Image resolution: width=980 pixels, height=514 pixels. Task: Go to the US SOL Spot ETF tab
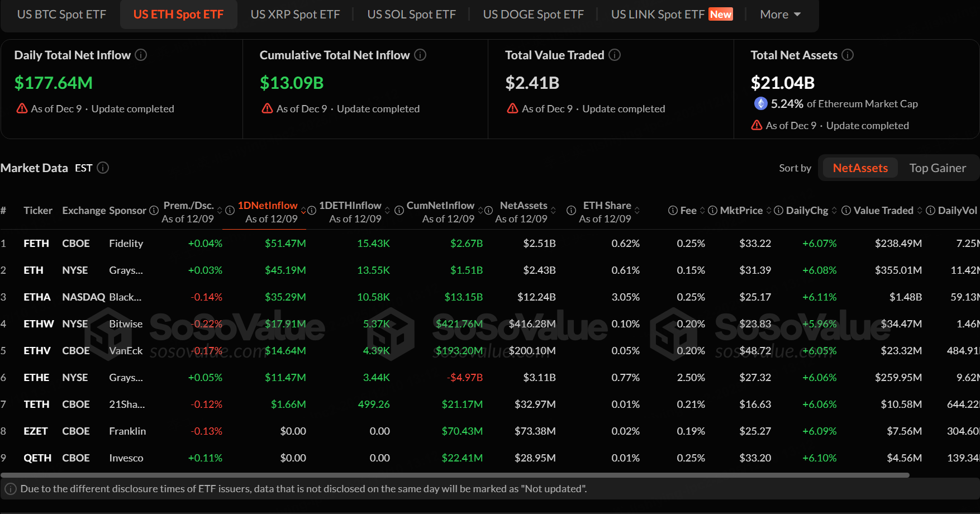pyautogui.click(x=411, y=15)
